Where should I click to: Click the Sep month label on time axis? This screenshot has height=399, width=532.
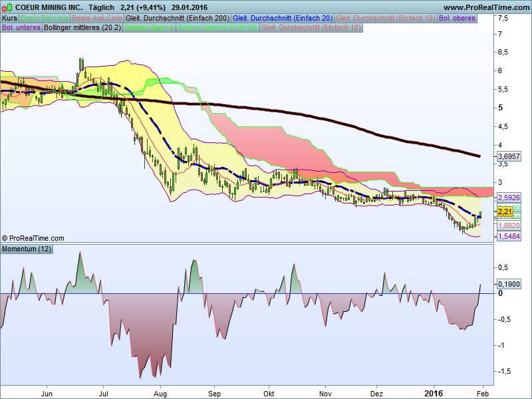(x=214, y=394)
